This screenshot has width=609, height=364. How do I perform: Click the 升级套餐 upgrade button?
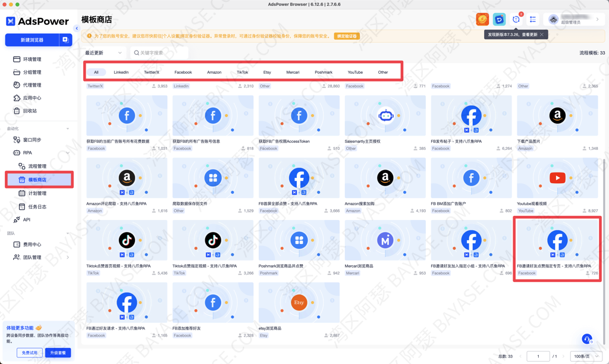(58, 353)
